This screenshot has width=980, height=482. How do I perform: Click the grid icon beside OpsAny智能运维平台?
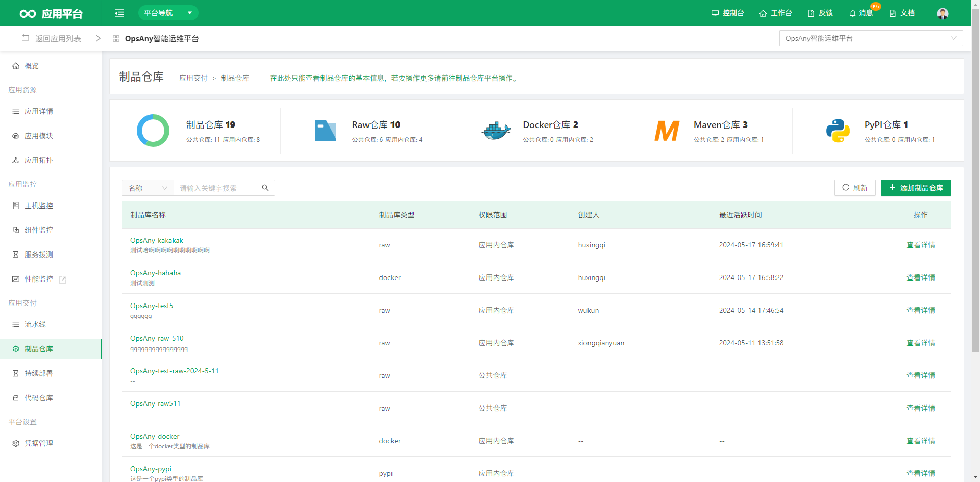click(116, 38)
